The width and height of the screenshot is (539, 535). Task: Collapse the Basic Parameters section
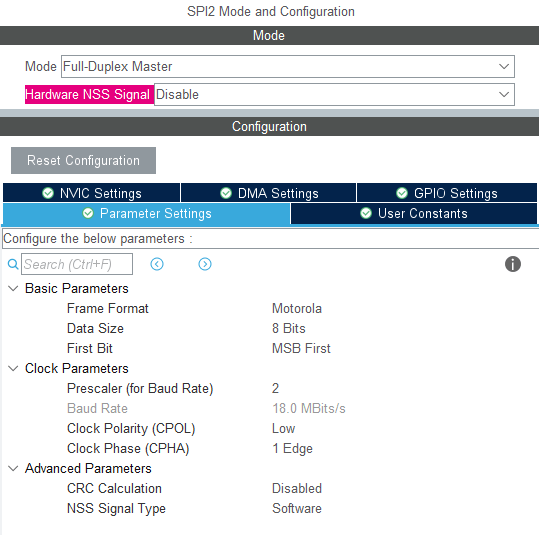(x=13, y=288)
